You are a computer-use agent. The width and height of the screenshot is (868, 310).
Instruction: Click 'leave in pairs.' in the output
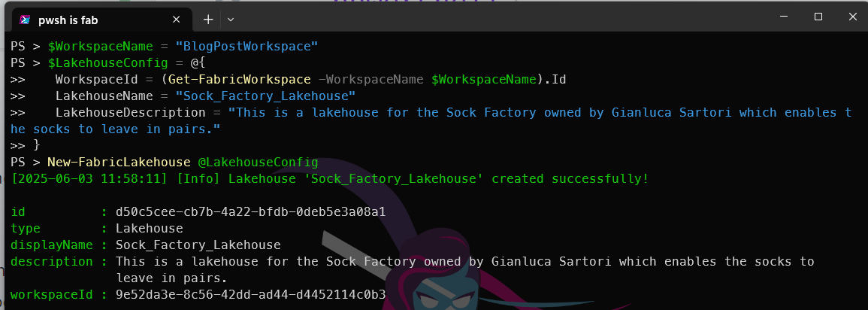pyautogui.click(x=171, y=278)
